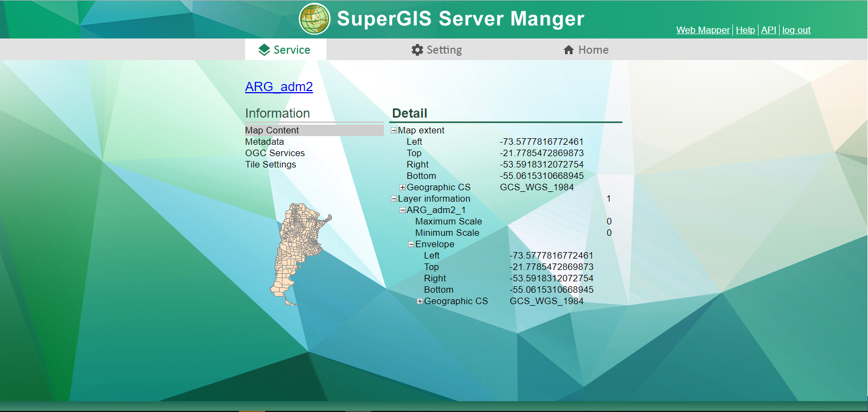Screen dimensions: 868x412
Task: Click the ARG_adm2_1 layer label
Action: 436,210
